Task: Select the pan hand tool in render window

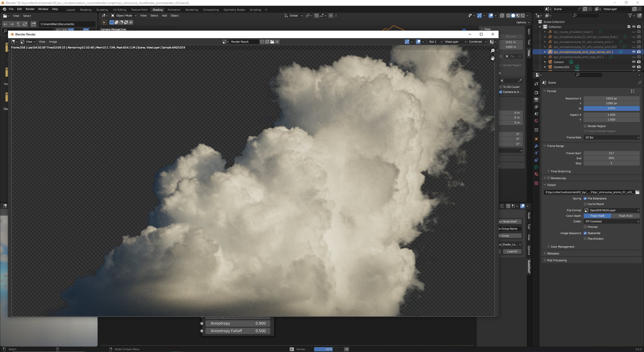Action: click(x=493, y=58)
